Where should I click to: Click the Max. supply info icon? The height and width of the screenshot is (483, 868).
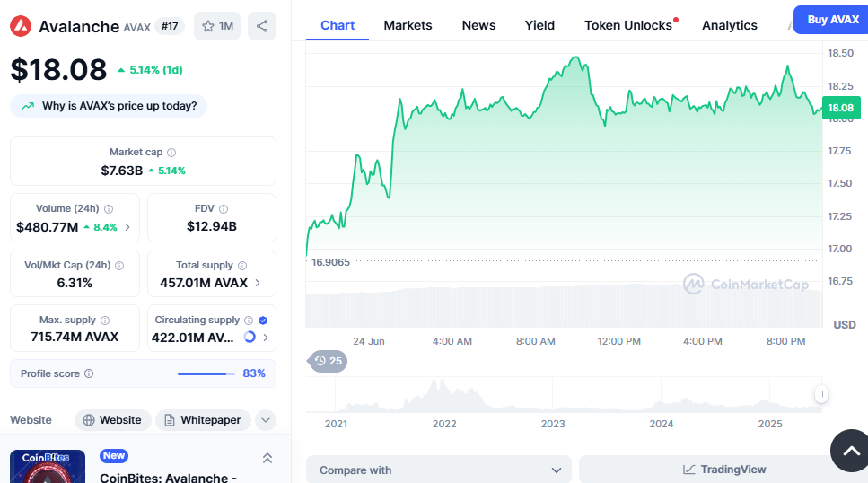(x=105, y=321)
